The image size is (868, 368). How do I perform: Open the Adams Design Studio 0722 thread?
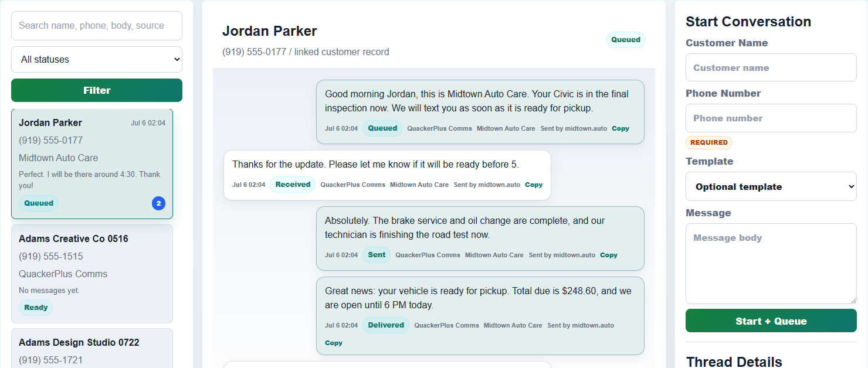coord(92,348)
